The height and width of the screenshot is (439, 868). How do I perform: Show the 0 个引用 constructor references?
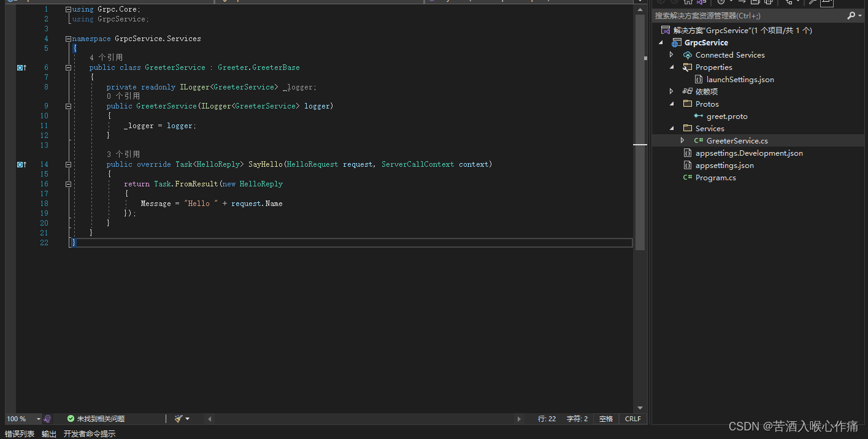123,96
